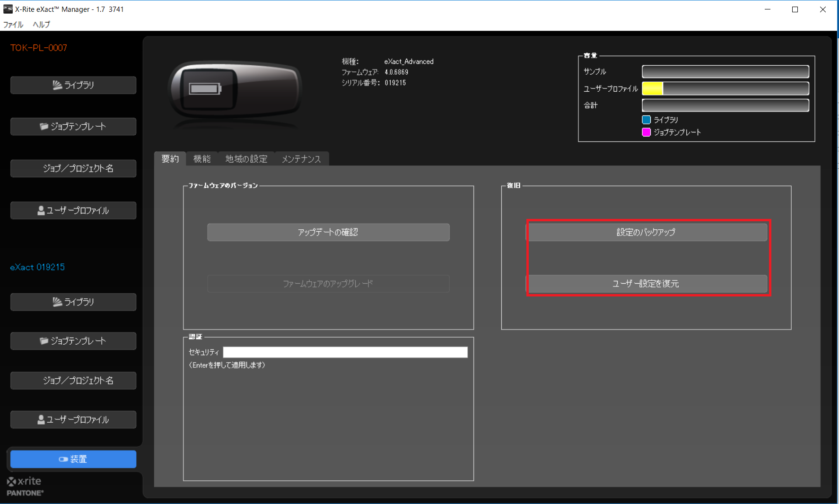Open ジョブ/プロジェクト名 under eXact 019215

pyautogui.click(x=73, y=381)
